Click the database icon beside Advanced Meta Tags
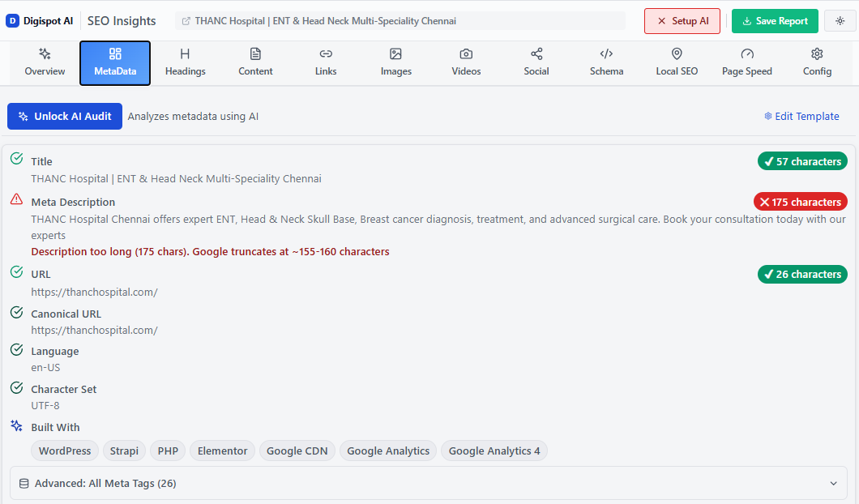The image size is (859, 504). click(24, 483)
